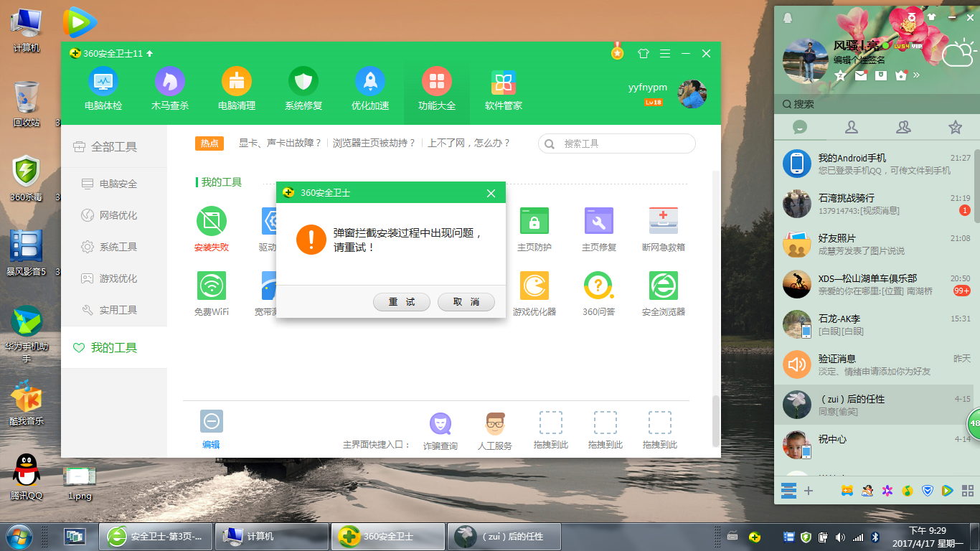
Task: Open 系统修复 shield icon
Action: coord(303,89)
